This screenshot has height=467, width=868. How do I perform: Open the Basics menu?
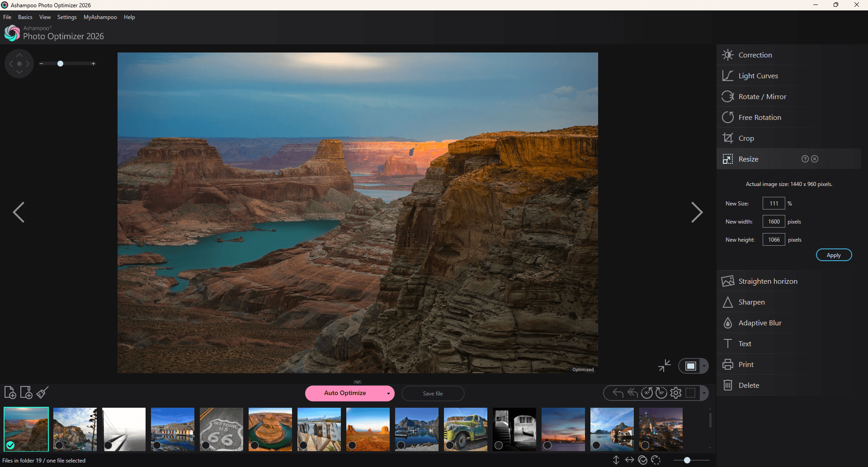(x=25, y=17)
